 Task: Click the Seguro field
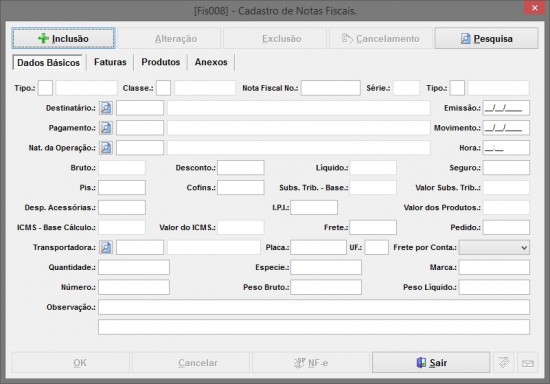[x=506, y=168]
